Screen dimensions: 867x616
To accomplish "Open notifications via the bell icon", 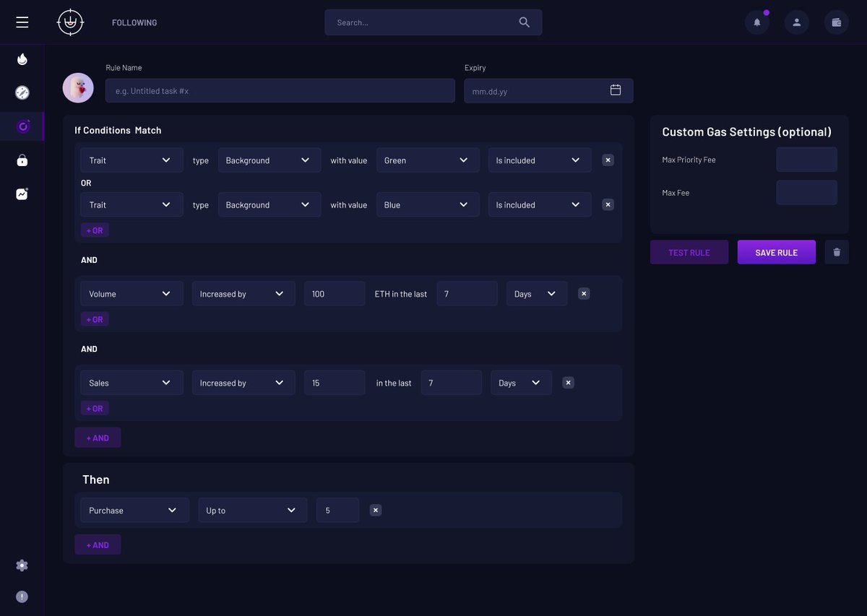I will click(x=757, y=22).
